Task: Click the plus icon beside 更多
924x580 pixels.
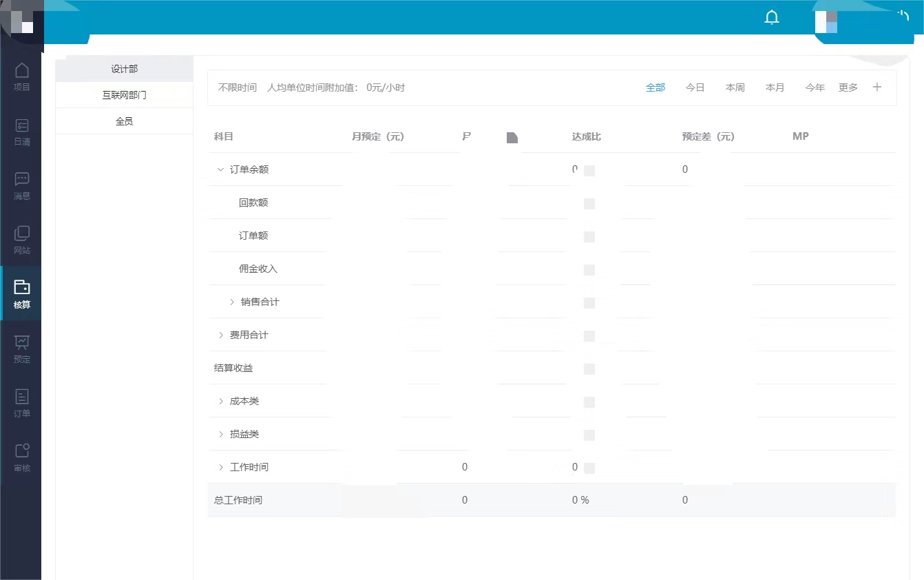Action: (x=877, y=87)
